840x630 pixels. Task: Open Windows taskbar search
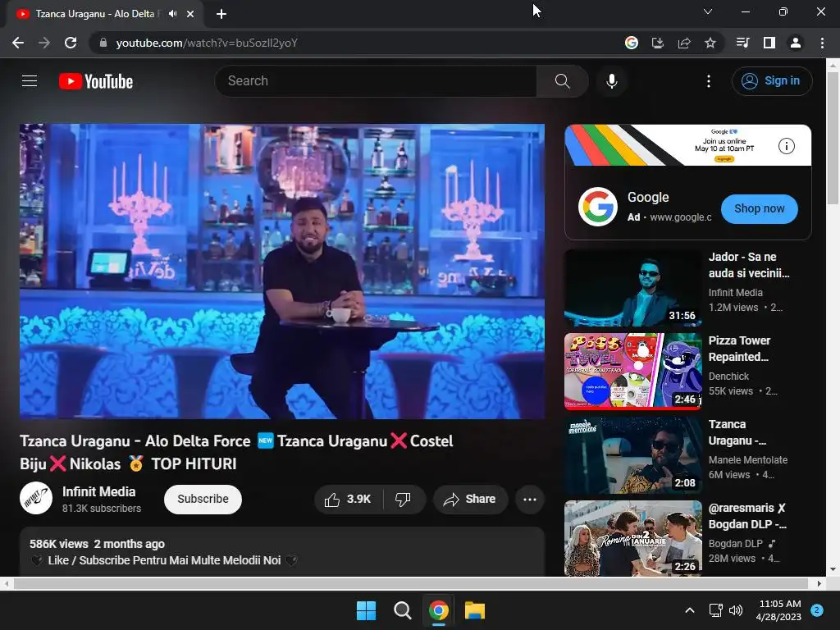[x=402, y=610]
